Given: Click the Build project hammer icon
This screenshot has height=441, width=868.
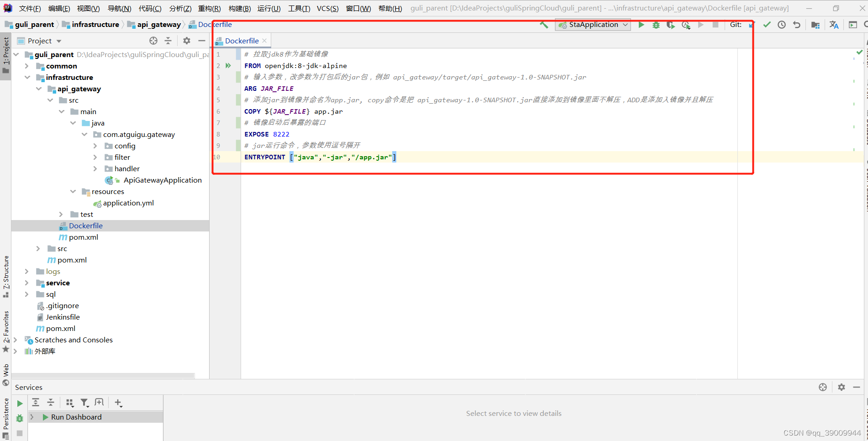Looking at the screenshot, I should 544,25.
